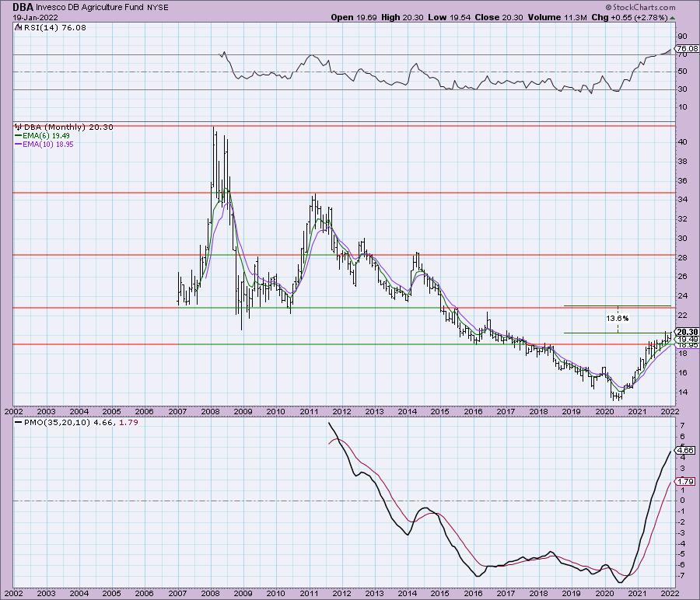Click the 50 level on the RSI axis

[682, 72]
